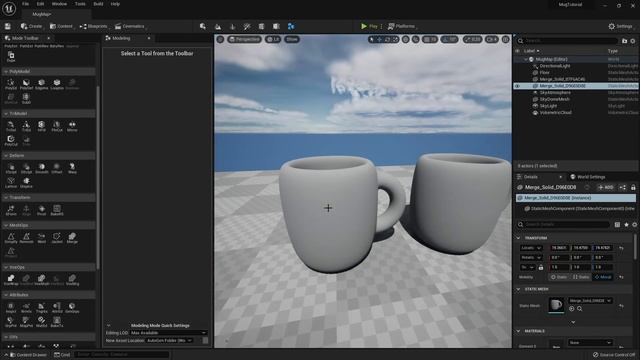
Task: Click the Play button
Action: coord(369,26)
